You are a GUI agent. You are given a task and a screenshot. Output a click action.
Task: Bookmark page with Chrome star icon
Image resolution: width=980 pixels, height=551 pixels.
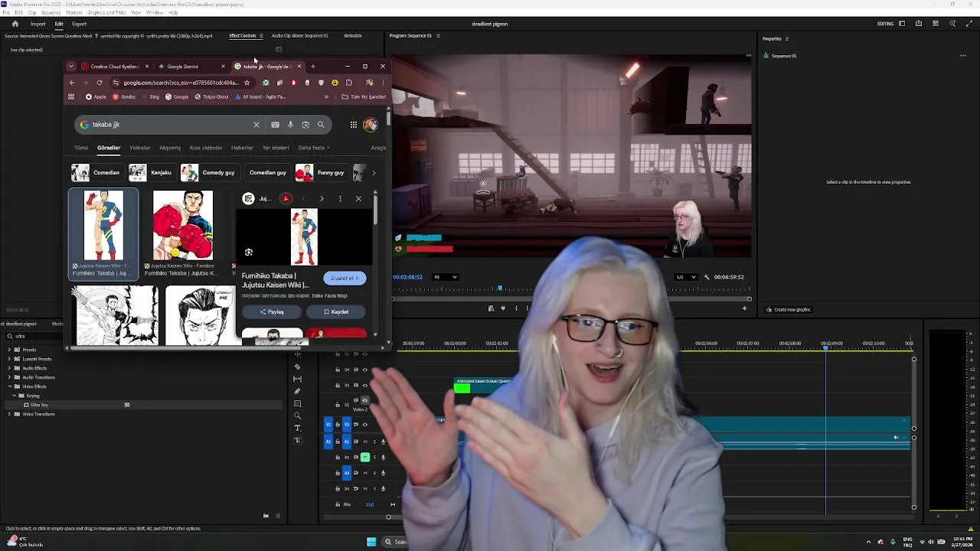(247, 83)
